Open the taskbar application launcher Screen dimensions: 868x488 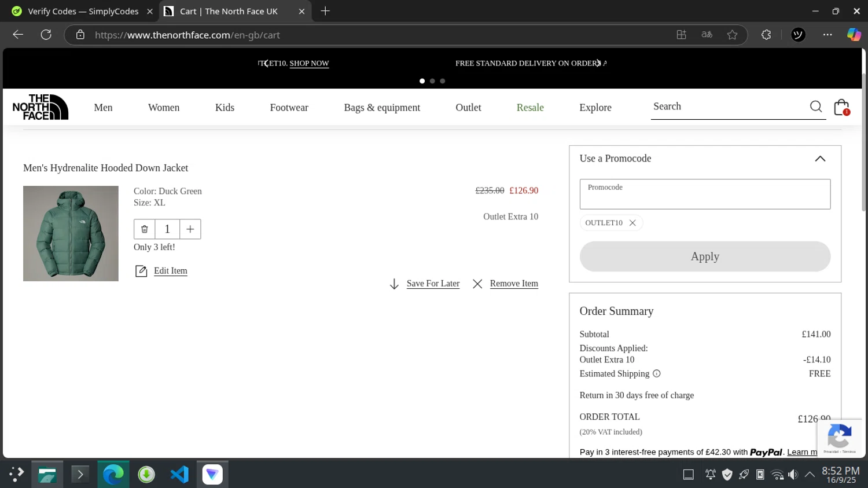point(16,475)
